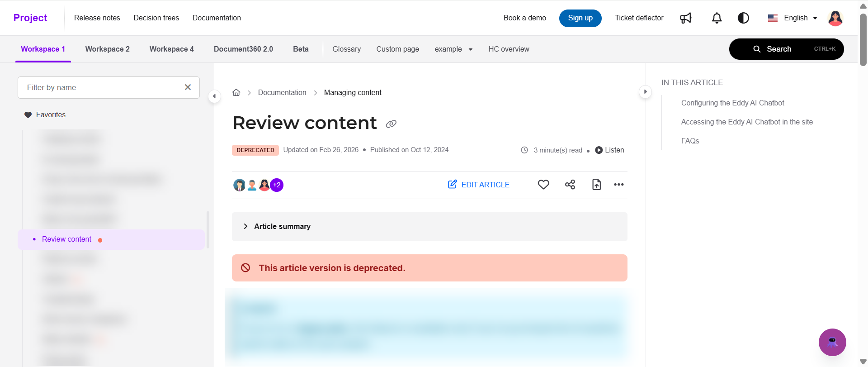Collapse the left sidebar arrow
Screen dimensions: 868x367
coord(214,96)
